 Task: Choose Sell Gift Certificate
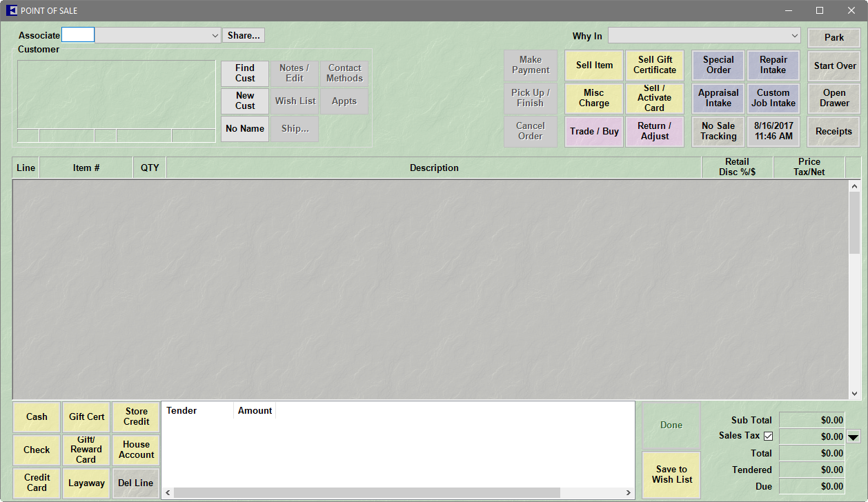(654, 65)
